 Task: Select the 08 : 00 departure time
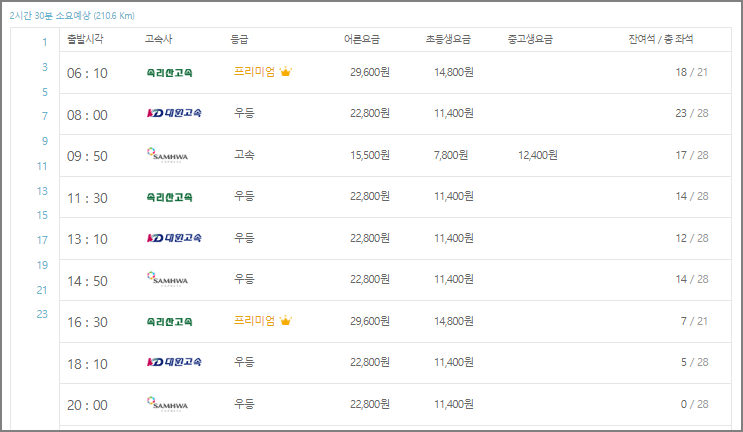click(87, 115)
